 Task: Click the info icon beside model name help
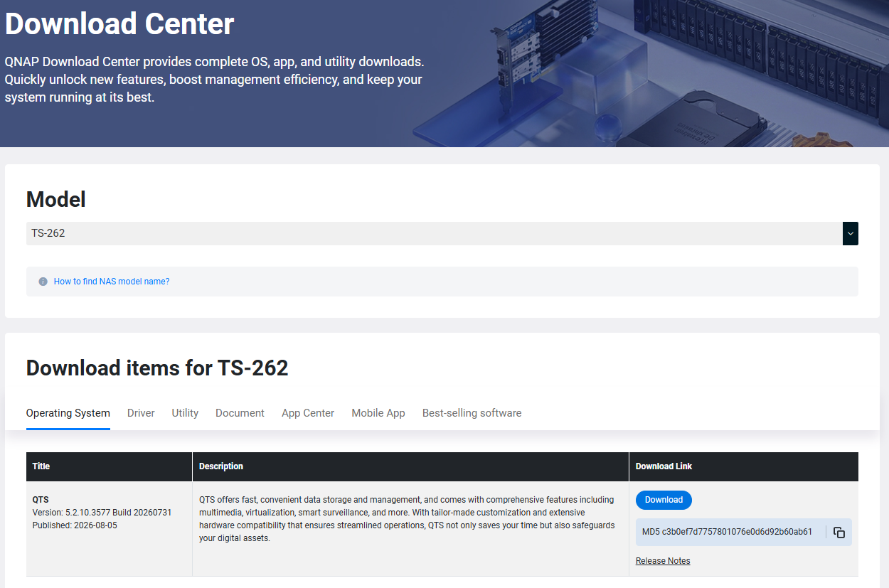click(x=43, y=282)
